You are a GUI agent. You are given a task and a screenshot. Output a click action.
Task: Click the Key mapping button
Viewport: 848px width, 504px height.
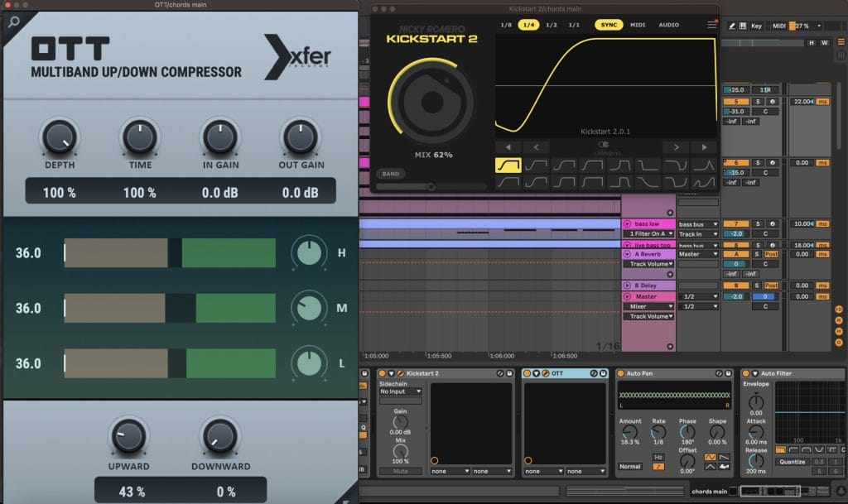click(x=756, y=26)
